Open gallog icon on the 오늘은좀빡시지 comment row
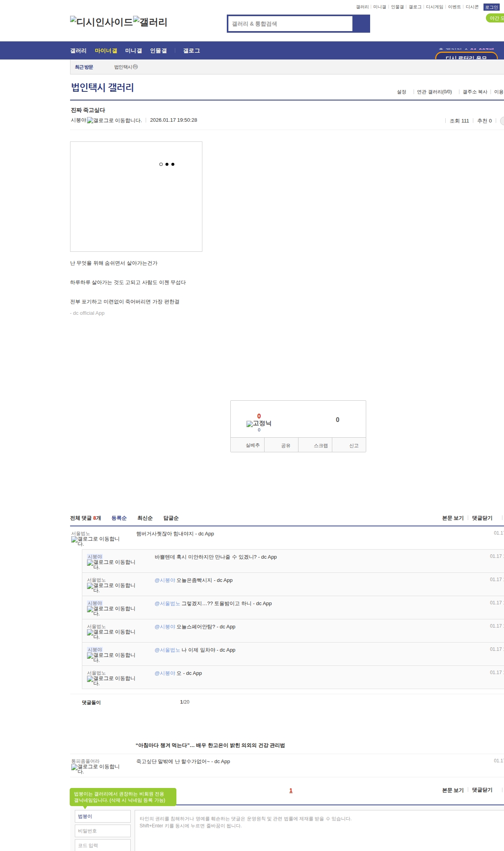The height and width of the screenshot is (851, 504). tap(111, 588)
